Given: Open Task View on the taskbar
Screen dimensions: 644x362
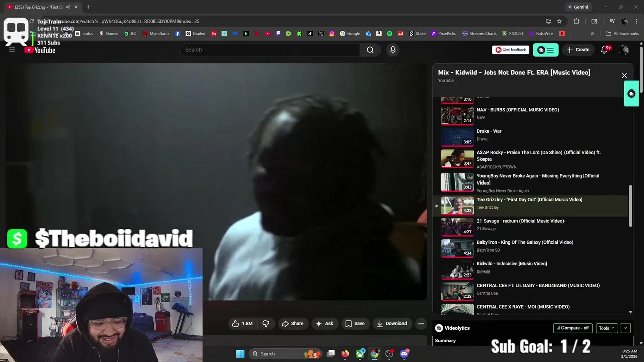Looking at the screenshot, I should tap(331, 354).
